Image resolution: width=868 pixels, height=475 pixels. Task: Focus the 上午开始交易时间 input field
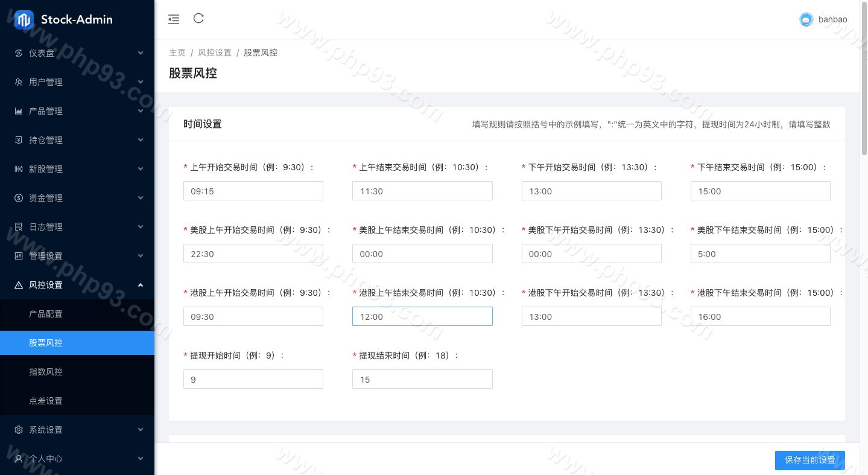(253, 191)
